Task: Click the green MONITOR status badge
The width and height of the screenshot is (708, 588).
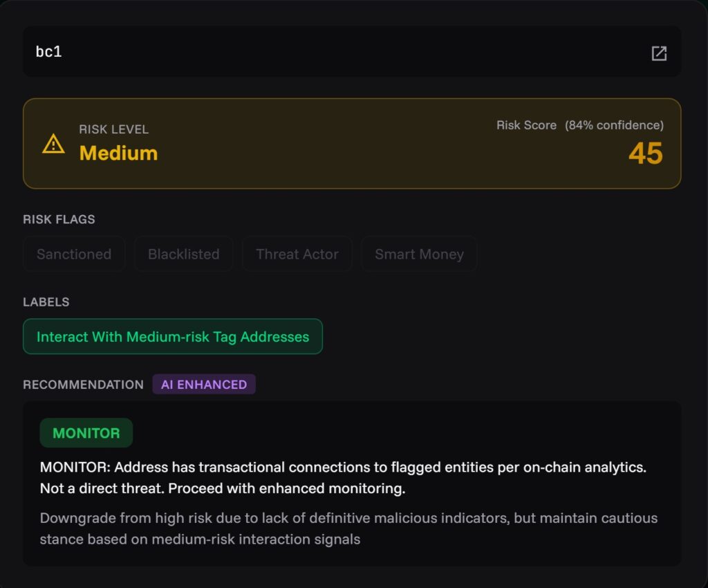Action: click(x=86, y=433)
